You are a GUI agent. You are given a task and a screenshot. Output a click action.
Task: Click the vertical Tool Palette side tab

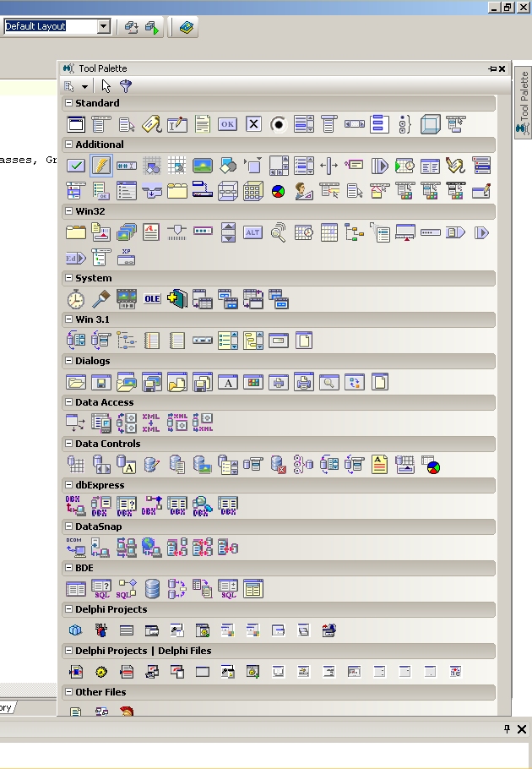tap(523, 103)
